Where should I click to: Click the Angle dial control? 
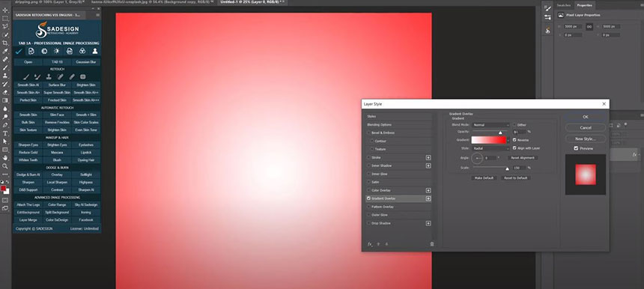(x=477, y=158)
